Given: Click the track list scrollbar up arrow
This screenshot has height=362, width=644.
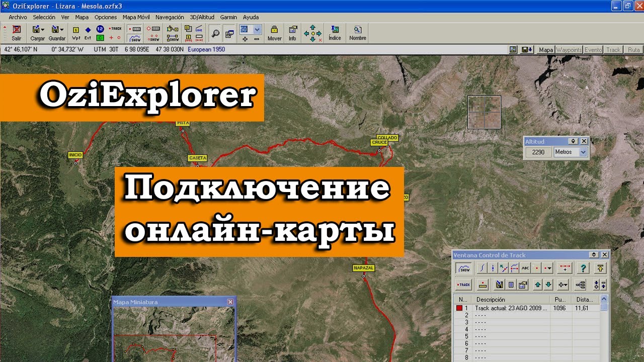Looking at the screenshot, I should [x=604, y=299].
